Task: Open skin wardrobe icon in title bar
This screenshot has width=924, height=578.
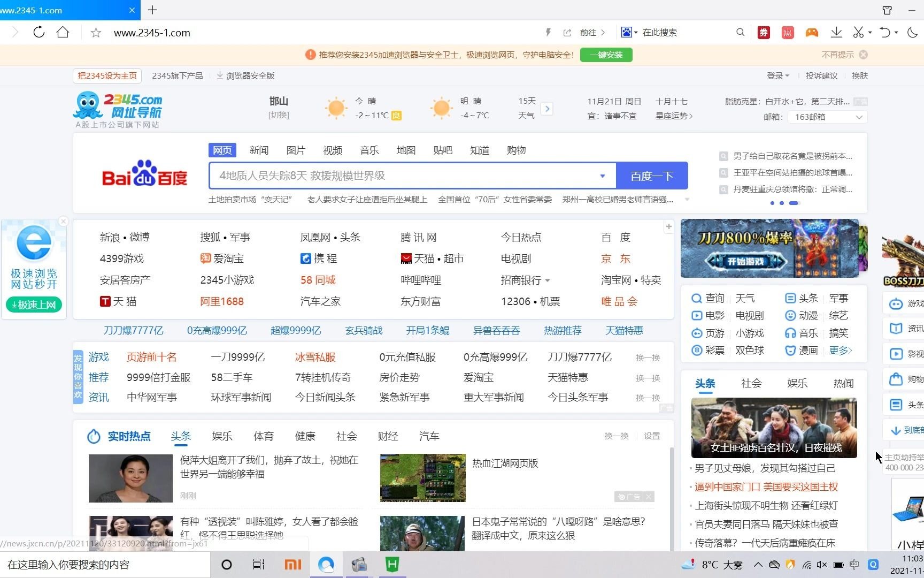Action: tap(887, 10)
